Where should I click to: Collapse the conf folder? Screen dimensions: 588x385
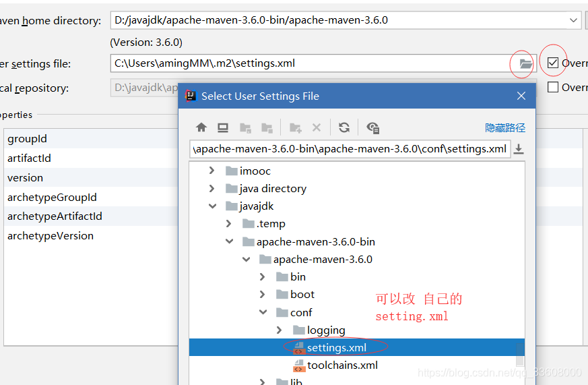pos(263,312)
